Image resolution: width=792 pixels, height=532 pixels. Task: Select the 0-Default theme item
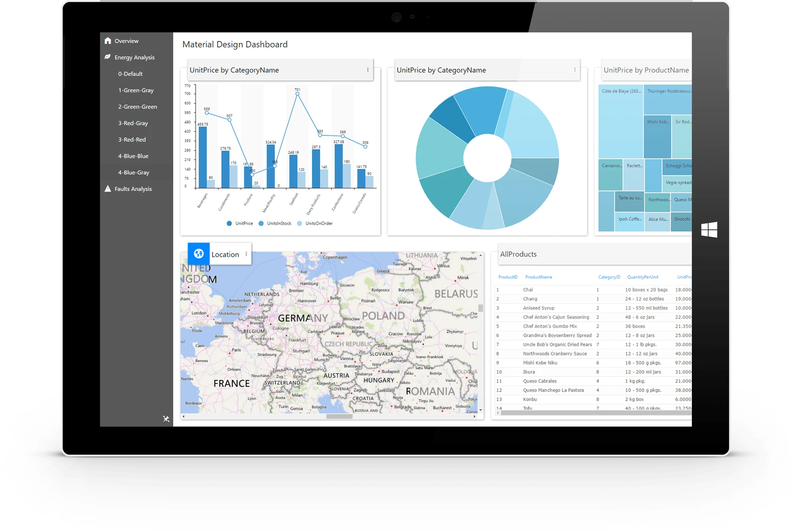(130, 74)
